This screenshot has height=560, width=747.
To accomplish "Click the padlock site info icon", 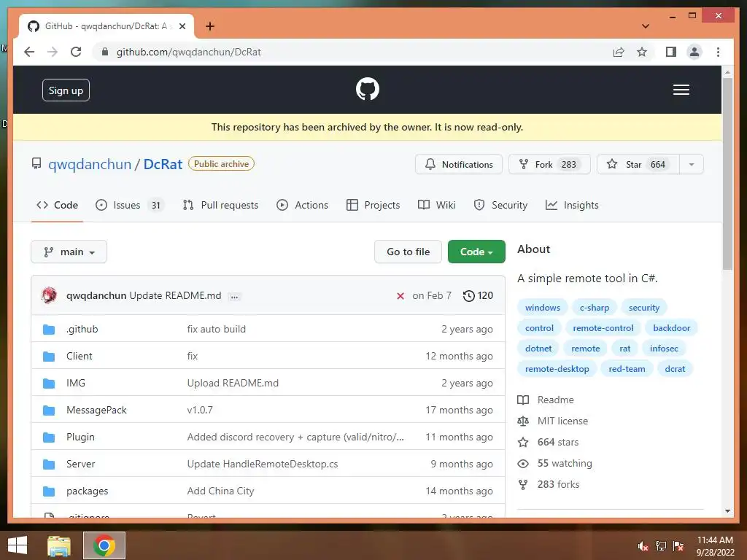I will pos(105,52).
